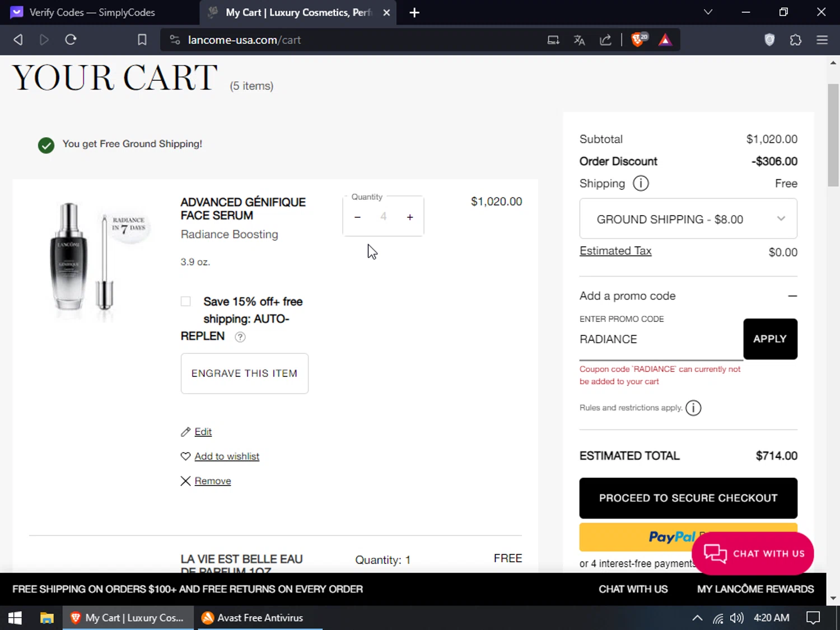Click the browser forward arrow
This screenshot has width=840, height=630.
(44, 40)
